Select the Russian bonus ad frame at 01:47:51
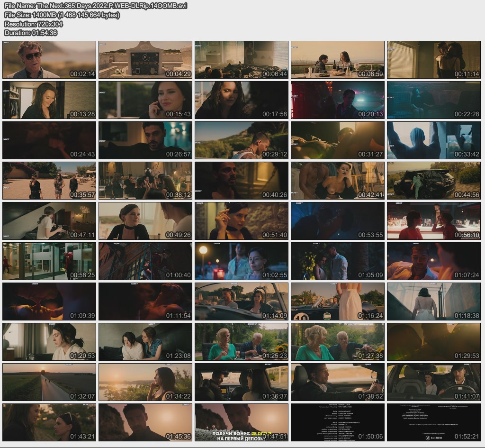Viewport: 485px width, 448px height. tap(242, 422)
